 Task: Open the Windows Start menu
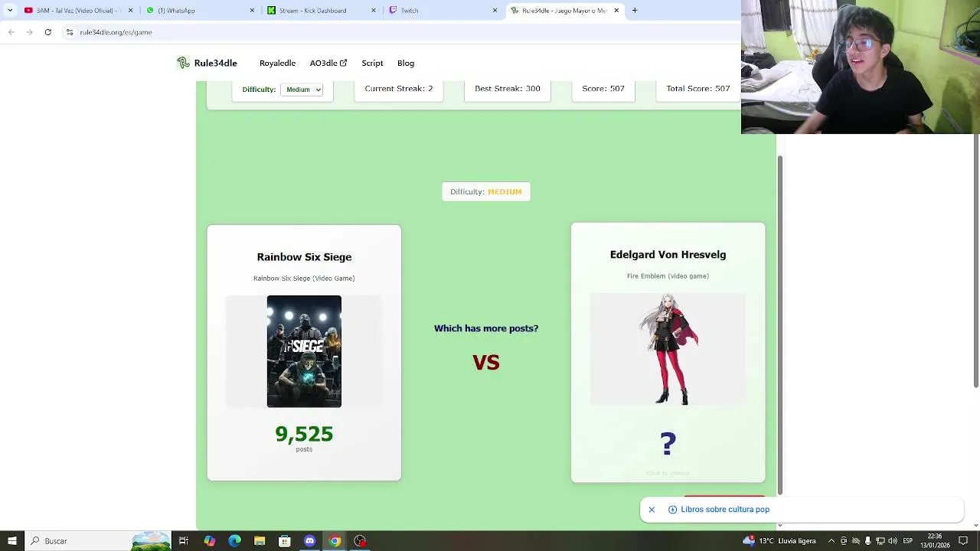[12, 541]
